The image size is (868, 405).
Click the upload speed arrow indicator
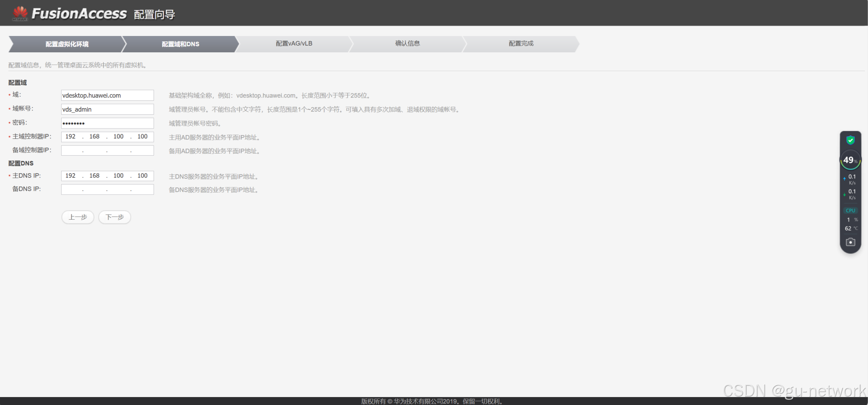[845, 179]
